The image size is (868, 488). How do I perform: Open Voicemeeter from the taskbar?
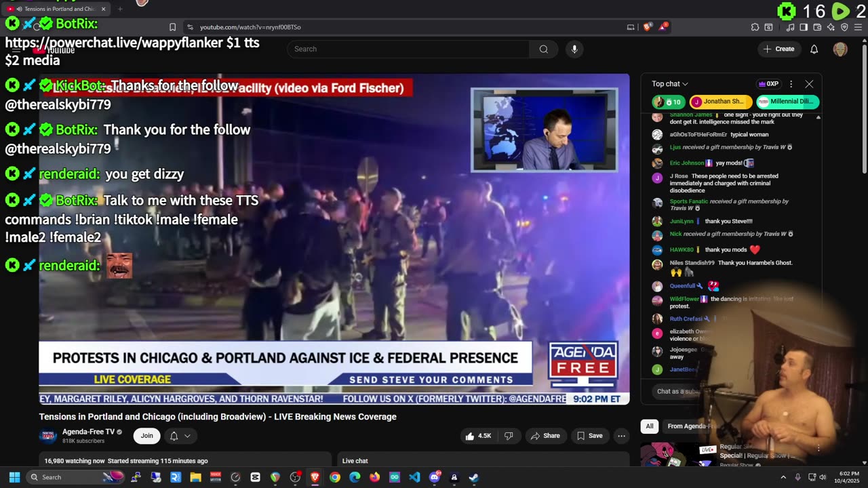pyautogui.click(x=216, y=477)
